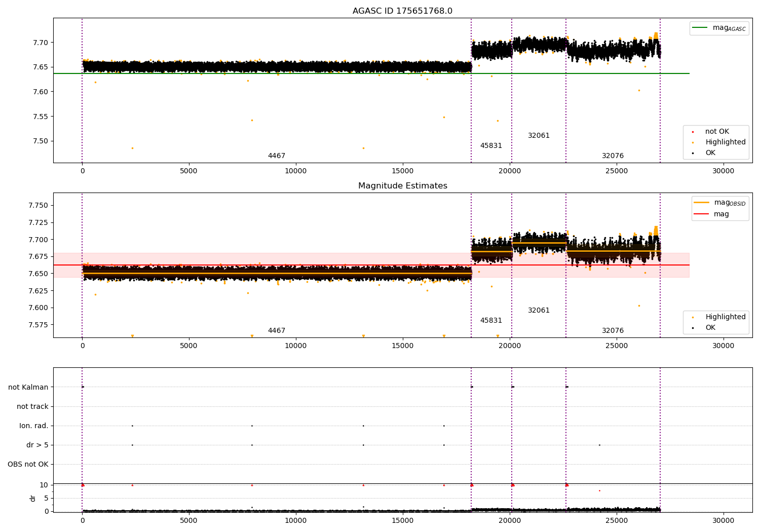Click obsid label 45831 in AGASC ID plot

[x=491, y=146]
